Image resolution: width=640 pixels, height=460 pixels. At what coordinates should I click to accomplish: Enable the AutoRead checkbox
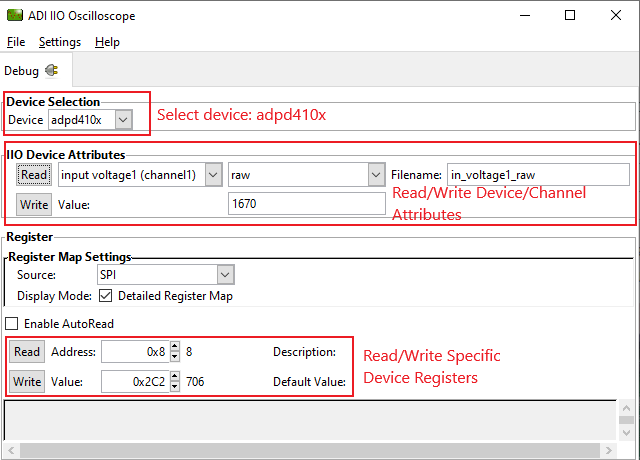(12, 324)
